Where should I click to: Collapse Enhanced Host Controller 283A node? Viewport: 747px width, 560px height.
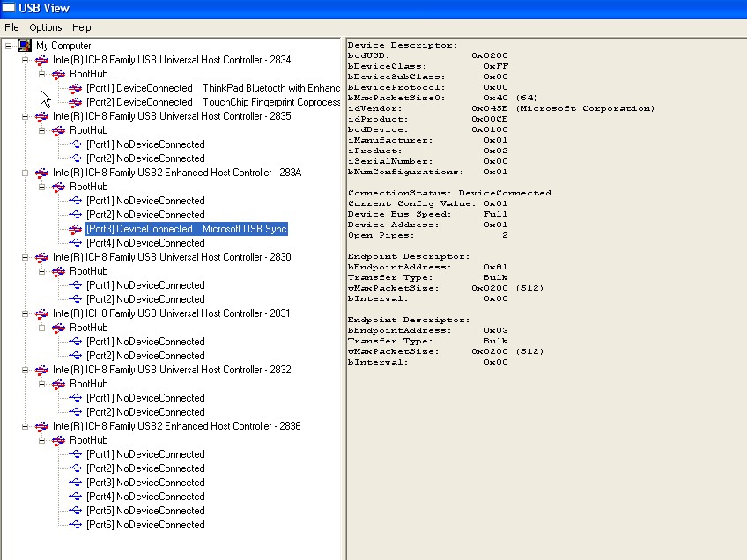(26, 173)
